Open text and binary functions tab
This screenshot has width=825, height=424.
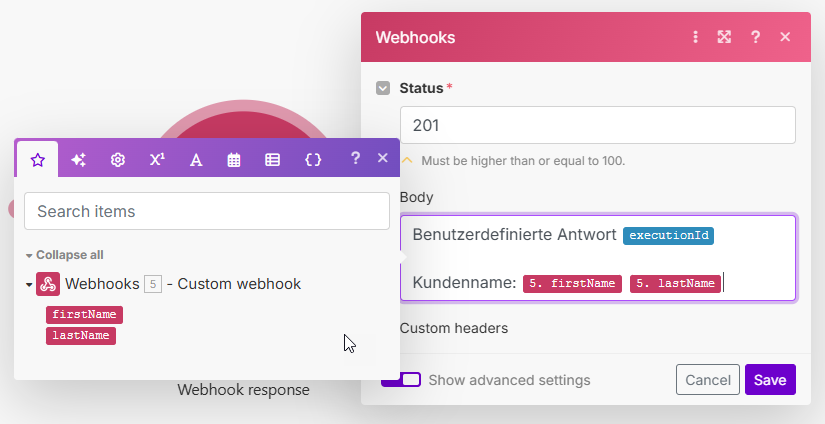coord(196,159)
